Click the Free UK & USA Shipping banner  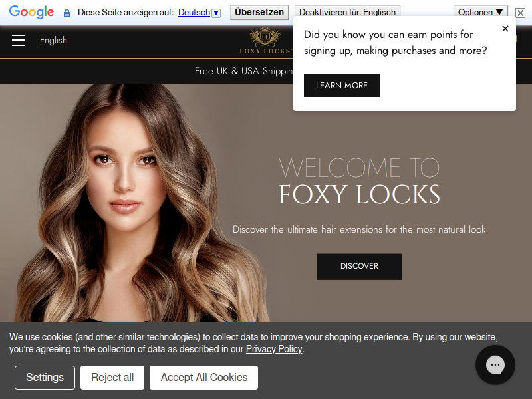243,71
